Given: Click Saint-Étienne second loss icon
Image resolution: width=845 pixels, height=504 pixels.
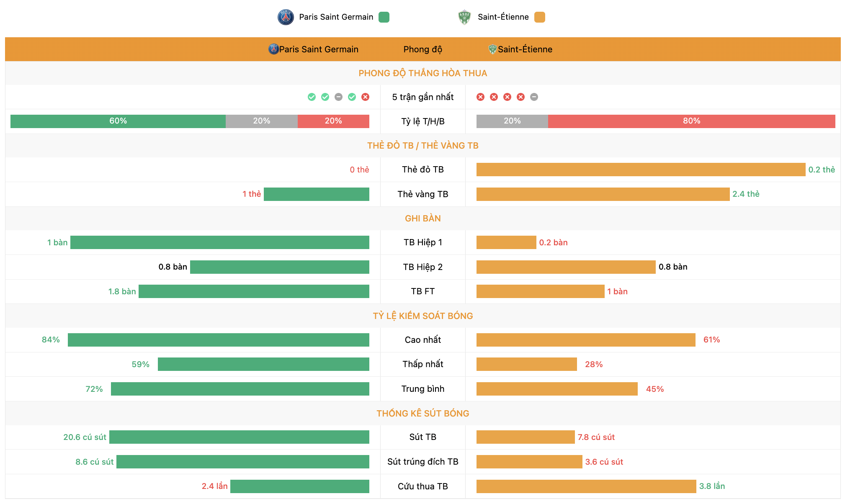Looking at the screenshot, I should coord(494,97).
